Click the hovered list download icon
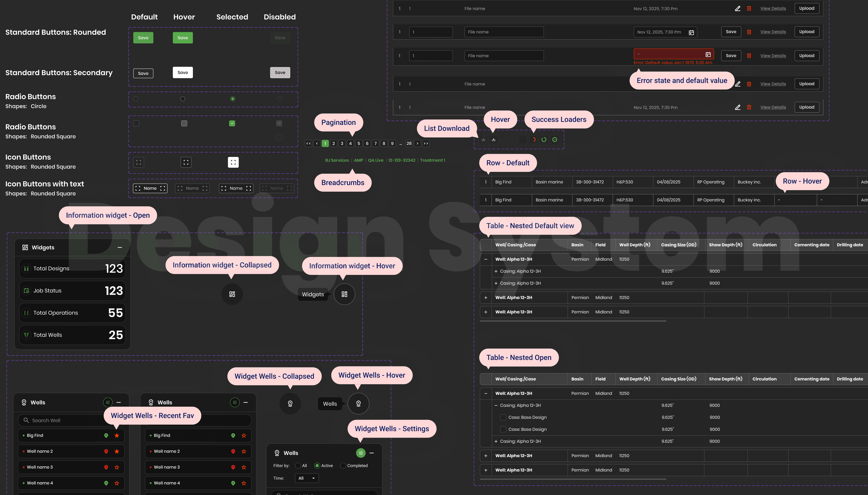This screenshot has height=495, width=868. [493, 139]
